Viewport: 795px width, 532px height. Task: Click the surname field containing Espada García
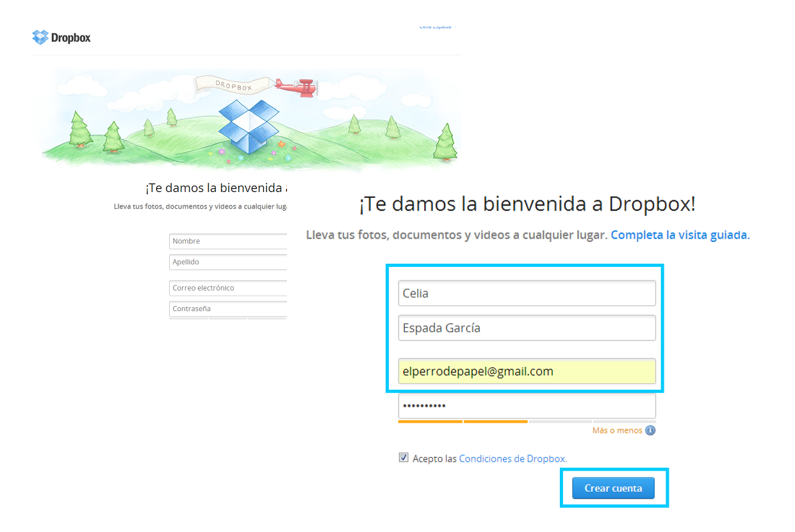pyautogui.click(x=527, y=328)
